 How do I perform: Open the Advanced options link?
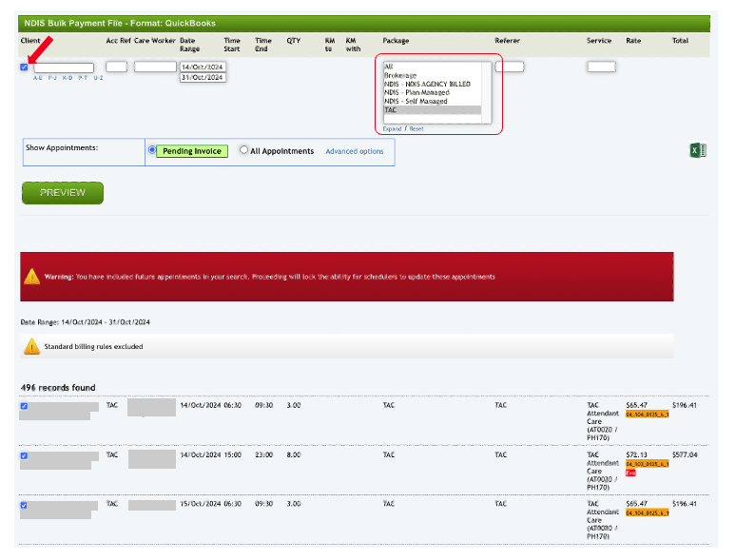coord(355,151)
